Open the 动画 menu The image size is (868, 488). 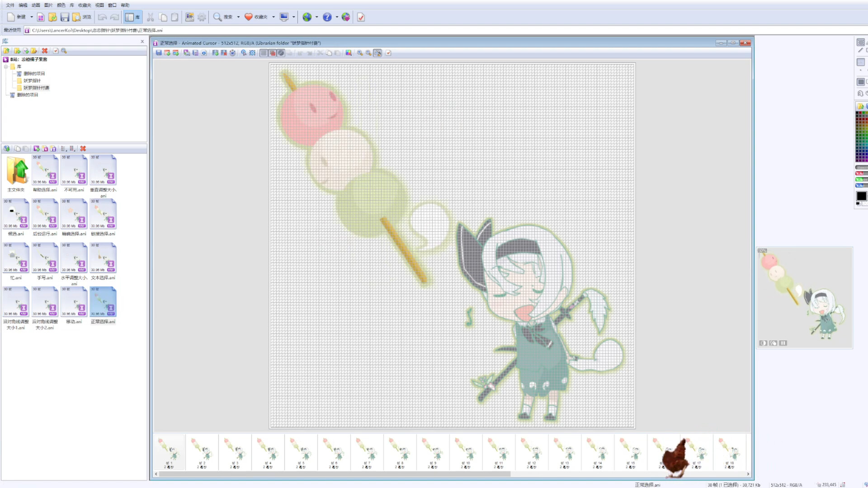point(35,5)
